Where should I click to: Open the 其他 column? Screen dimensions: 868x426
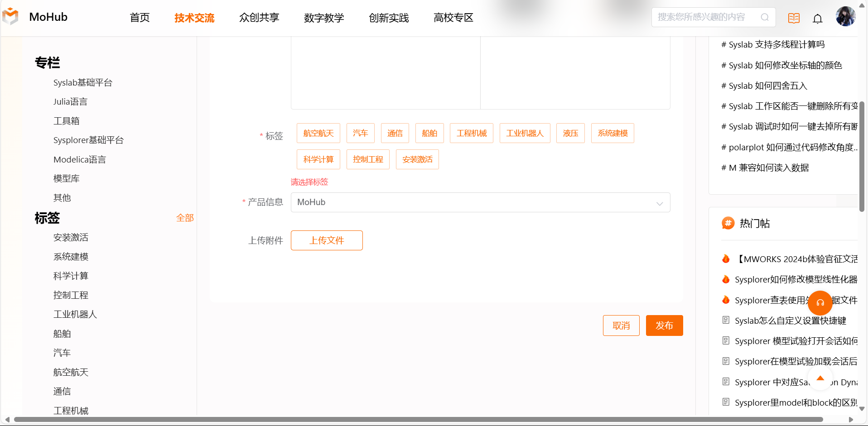pos(62,198)
